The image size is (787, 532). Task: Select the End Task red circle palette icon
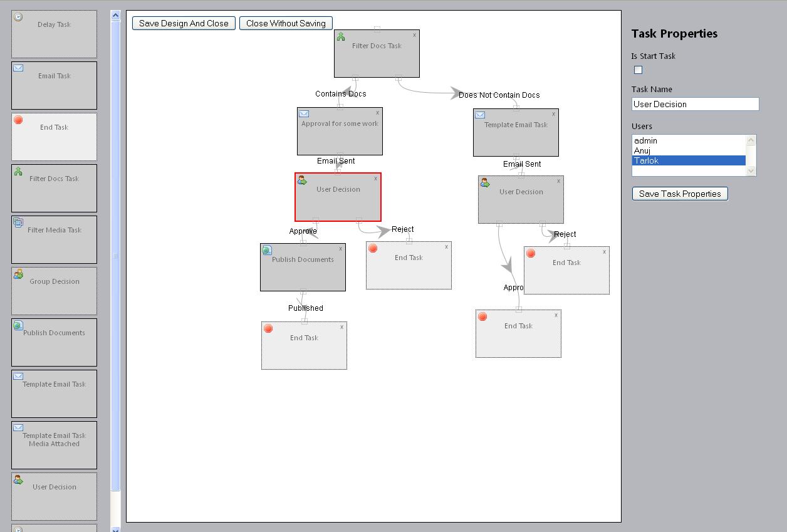point(18,120)
